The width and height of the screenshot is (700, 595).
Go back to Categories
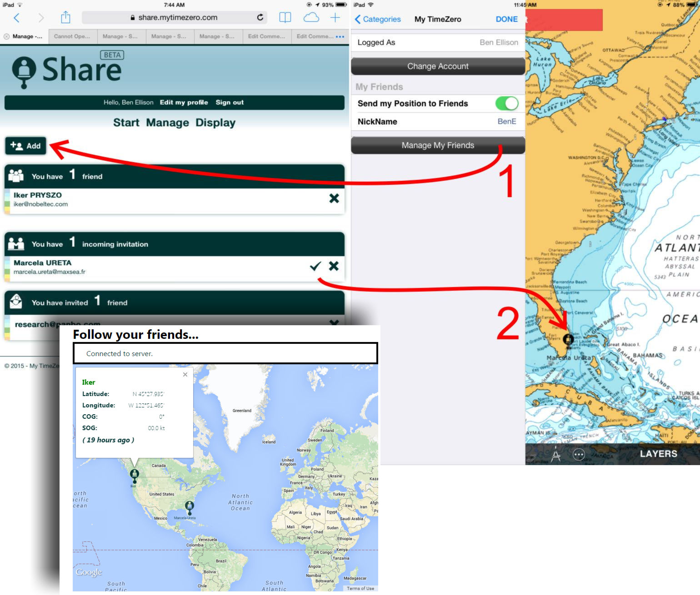pyautogui.click(x=378, y=19)
